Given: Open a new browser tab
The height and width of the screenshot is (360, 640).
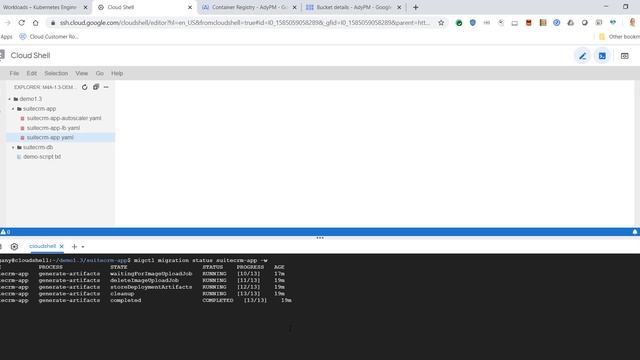Looking at the screenshot, I should [x=416, y=7].
